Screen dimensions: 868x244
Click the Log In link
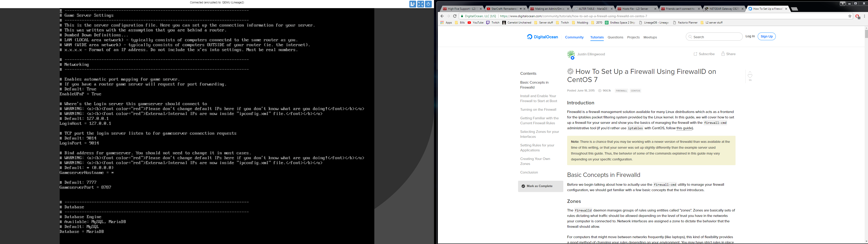click(x=750, y=36)
